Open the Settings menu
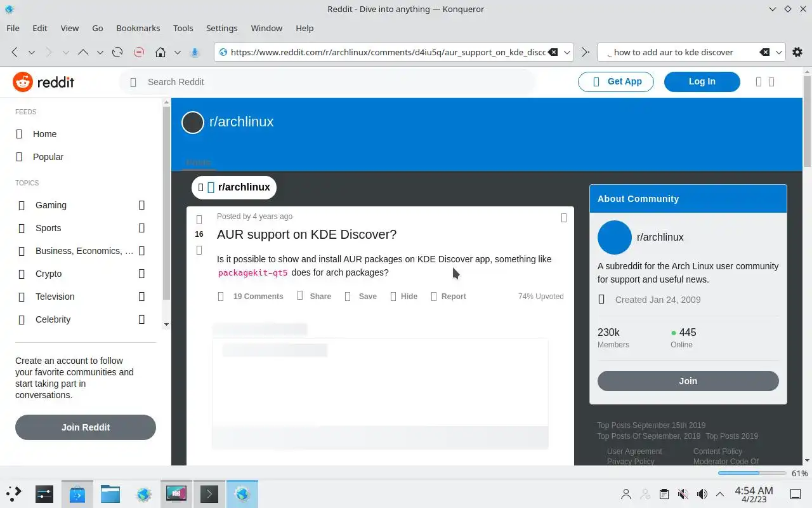This screenshot has height=508, width=812. (x=222, y=28)
